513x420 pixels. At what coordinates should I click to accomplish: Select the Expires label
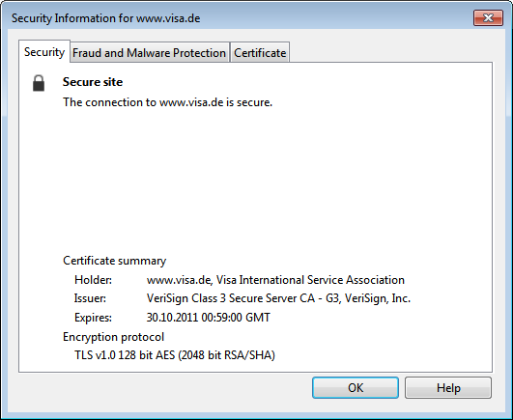(94, 318)
